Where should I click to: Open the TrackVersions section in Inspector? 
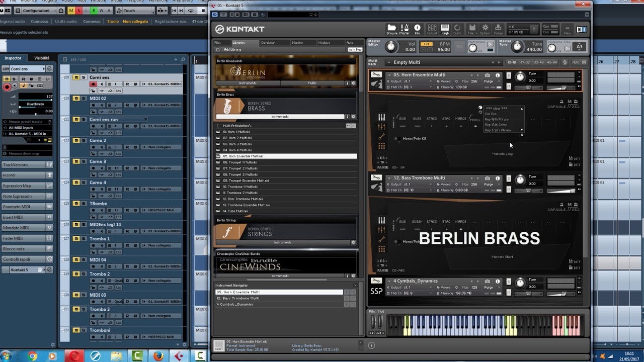28,164
